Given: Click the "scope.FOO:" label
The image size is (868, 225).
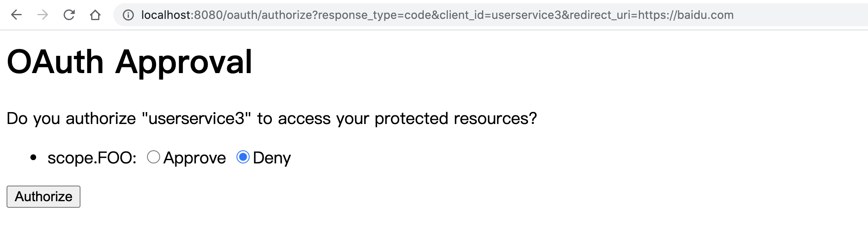Looking at the screenshot, I should (x=92, y=158).
